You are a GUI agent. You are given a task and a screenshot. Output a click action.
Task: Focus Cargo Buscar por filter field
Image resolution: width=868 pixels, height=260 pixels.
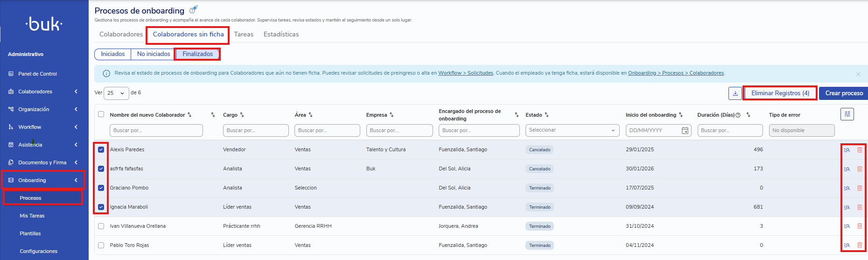point(256,131)
